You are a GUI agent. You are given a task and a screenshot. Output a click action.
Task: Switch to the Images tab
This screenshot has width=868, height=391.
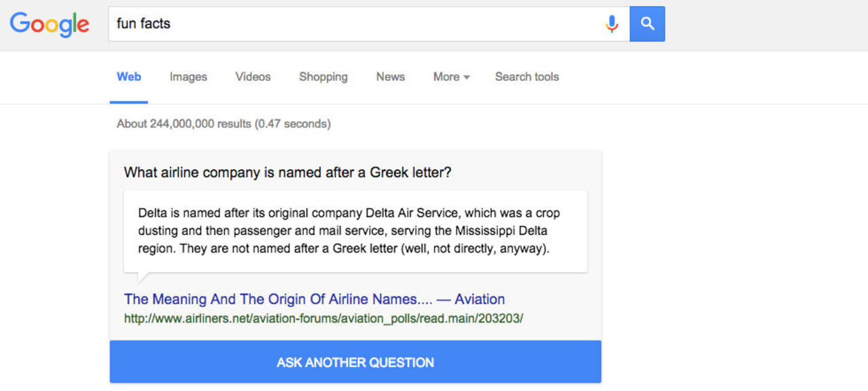188,77
